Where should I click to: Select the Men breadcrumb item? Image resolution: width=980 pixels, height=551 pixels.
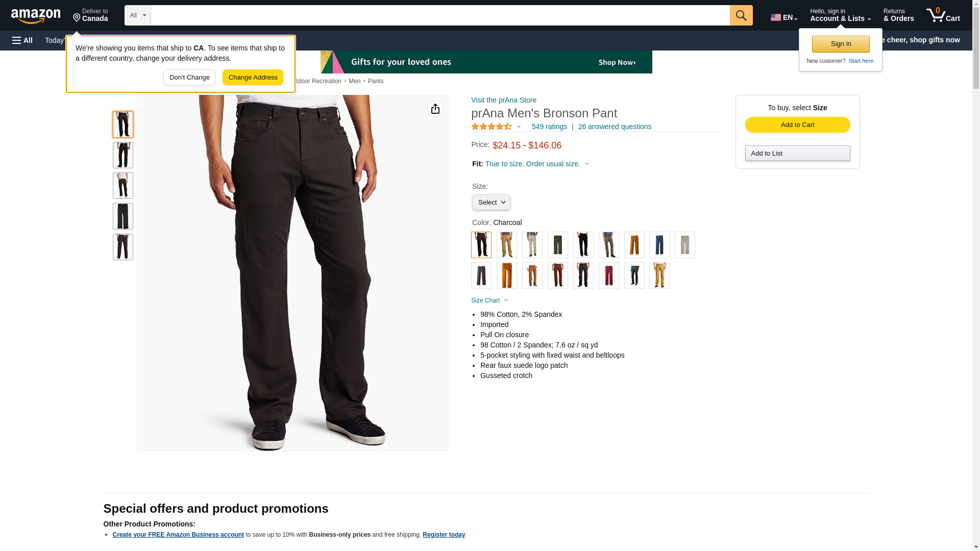point(354,81)
